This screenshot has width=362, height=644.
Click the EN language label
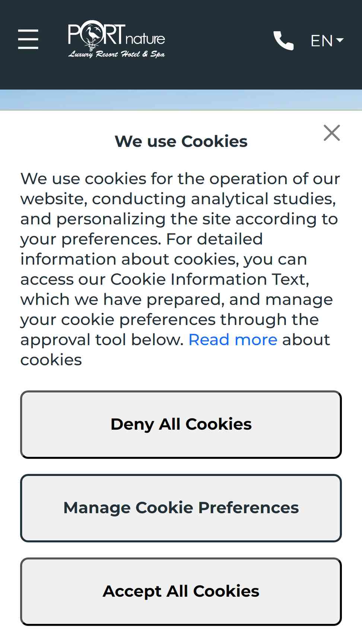coord(322,41)
